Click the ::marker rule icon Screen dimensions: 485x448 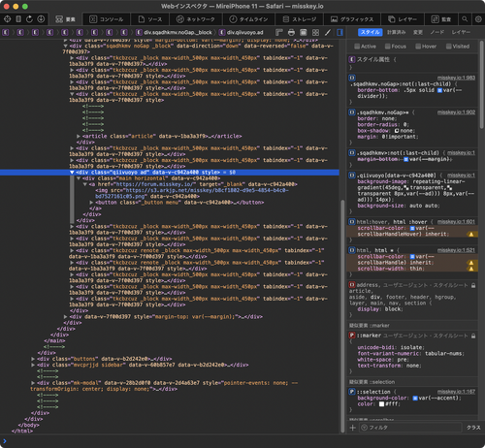(352, 336)
